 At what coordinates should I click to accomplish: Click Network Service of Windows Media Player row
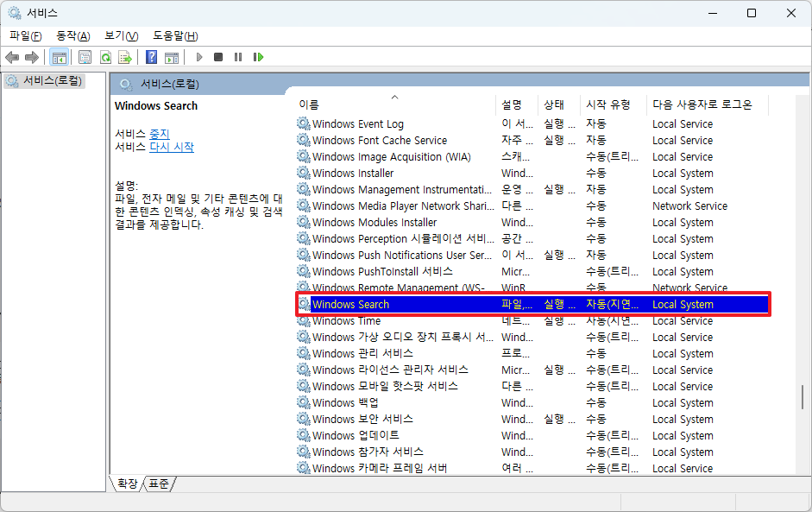pos(689,205)
